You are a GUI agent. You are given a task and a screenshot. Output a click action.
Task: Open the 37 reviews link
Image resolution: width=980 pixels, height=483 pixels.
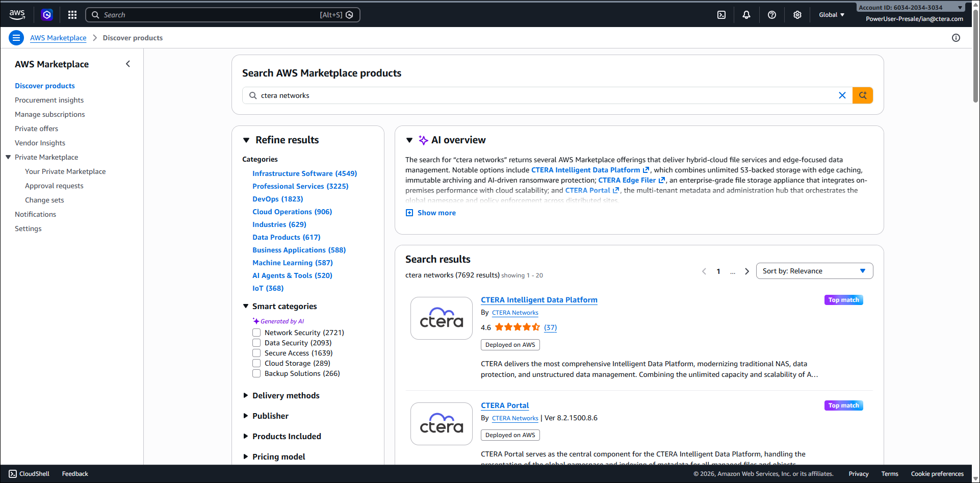pos(550,327)
